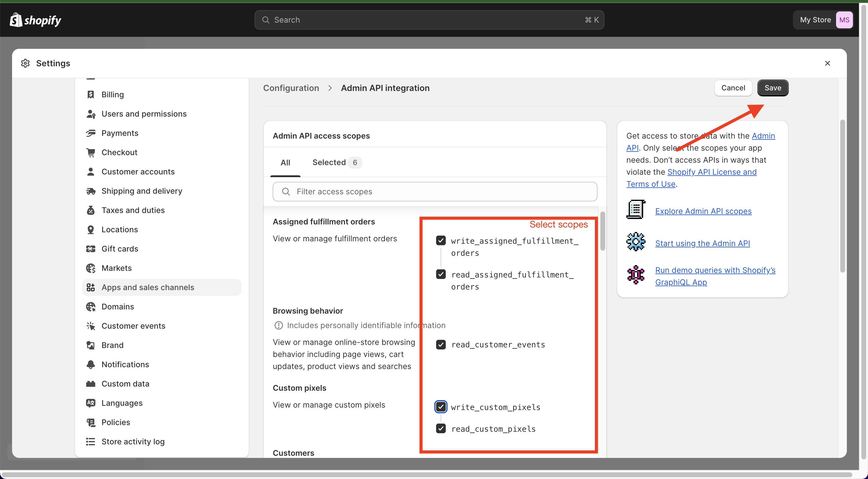
Task: Click the Customer events icon
Action: pos(91,326)
